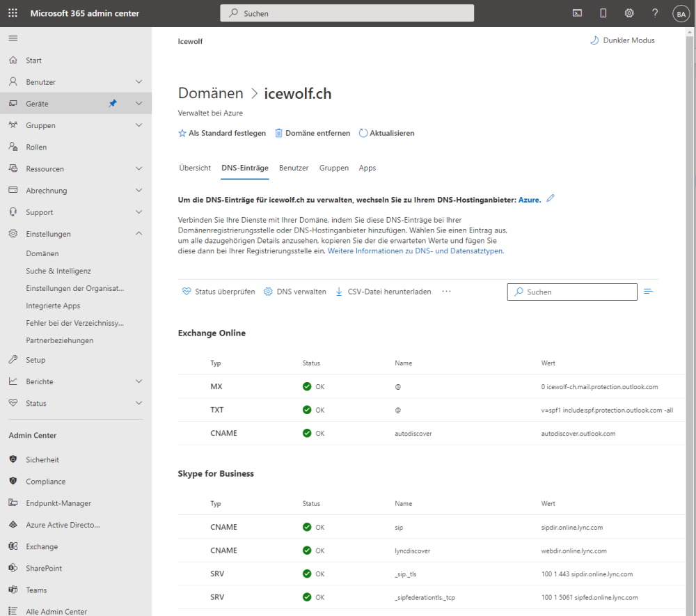Switch to the Benutzer tab
This screenshot has width=696, height=616.
pos(294,168)
